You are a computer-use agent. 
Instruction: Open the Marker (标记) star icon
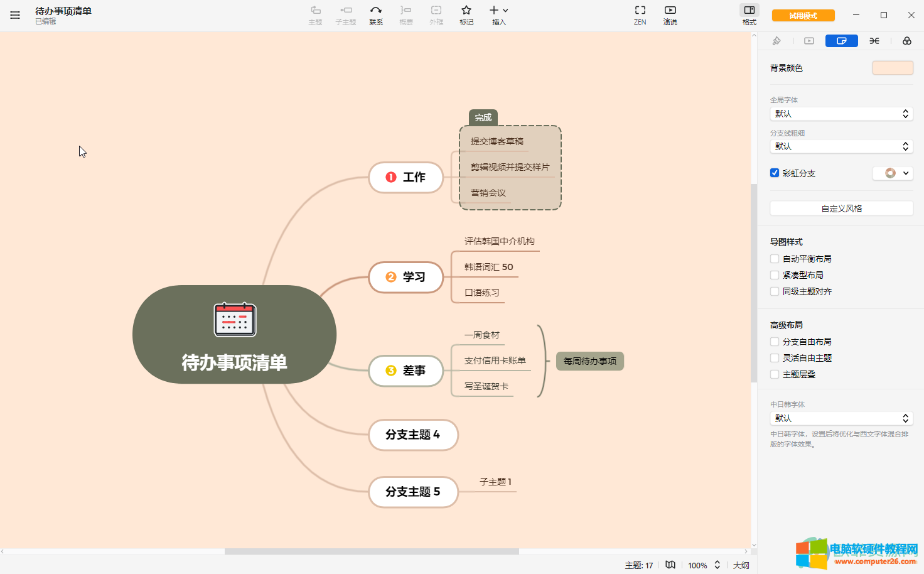pyautogui.click(x=466, y=15)
